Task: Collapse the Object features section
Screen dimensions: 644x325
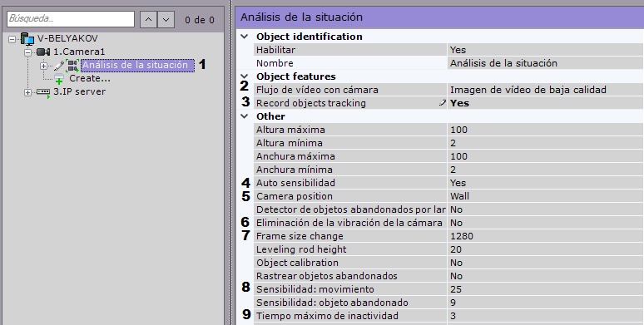Action: click(245, 76)
